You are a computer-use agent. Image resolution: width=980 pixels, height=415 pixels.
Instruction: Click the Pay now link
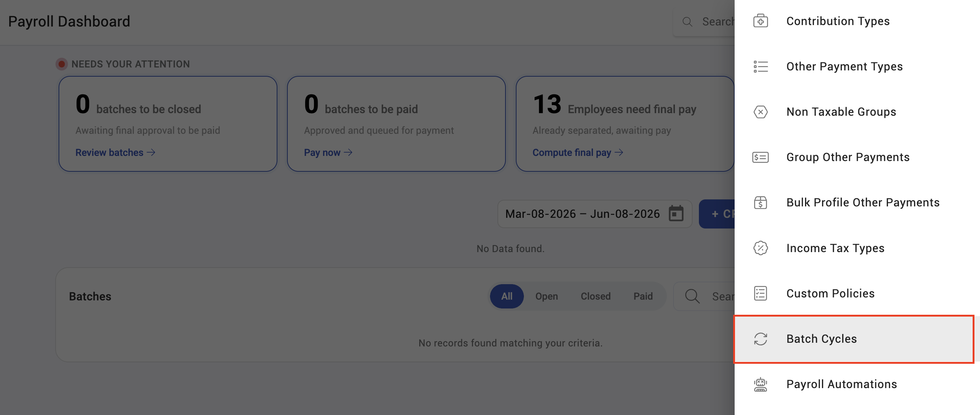pyautogui.click(x=328, y=152)
